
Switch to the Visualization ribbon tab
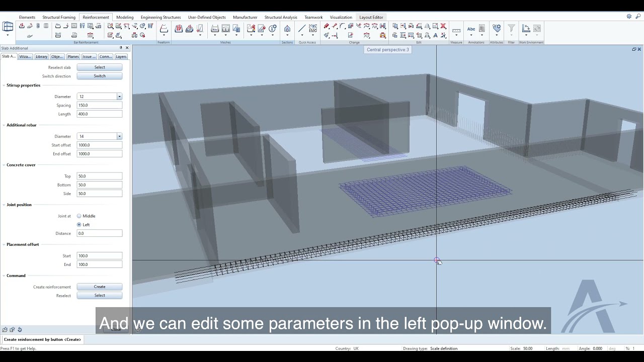tap(341, 17)
